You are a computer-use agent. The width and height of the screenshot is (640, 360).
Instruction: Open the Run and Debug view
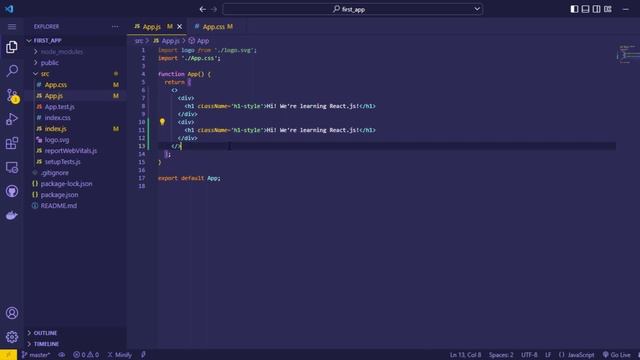pyautogui.click(x=12, y=119)
